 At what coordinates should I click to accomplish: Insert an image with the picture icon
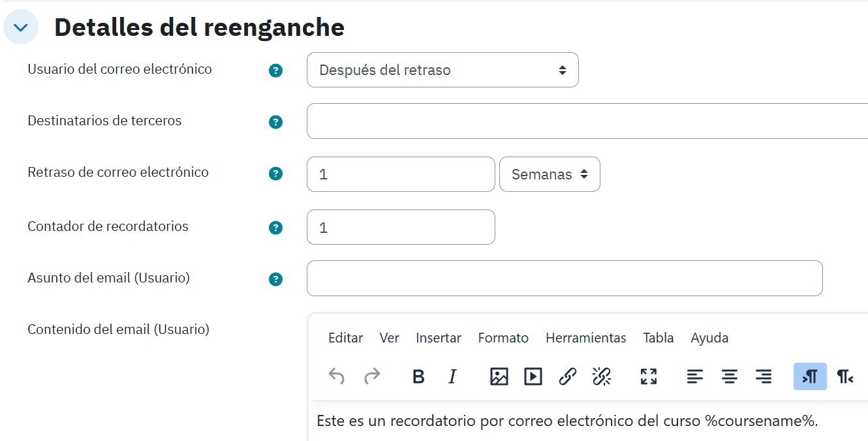coord(499,376)
